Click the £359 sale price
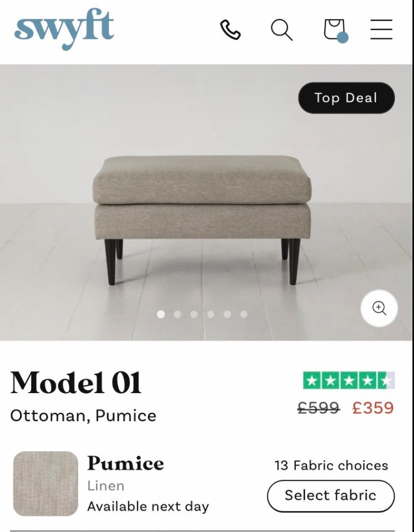 [373, 408]
